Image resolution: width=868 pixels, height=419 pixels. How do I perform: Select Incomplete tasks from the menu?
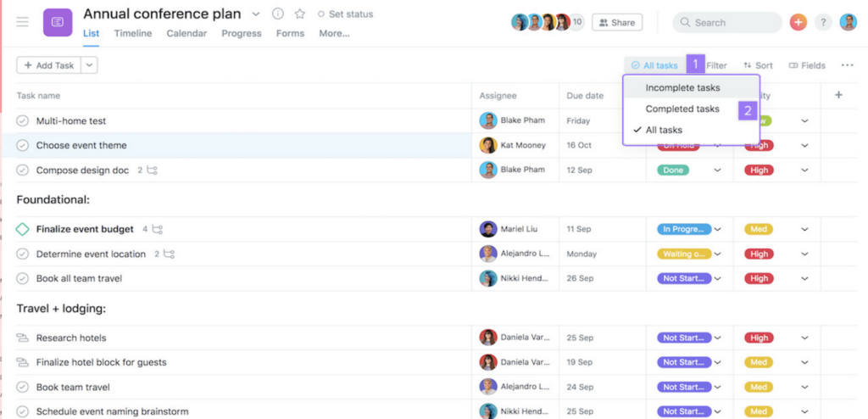click(x=682, y=88)
